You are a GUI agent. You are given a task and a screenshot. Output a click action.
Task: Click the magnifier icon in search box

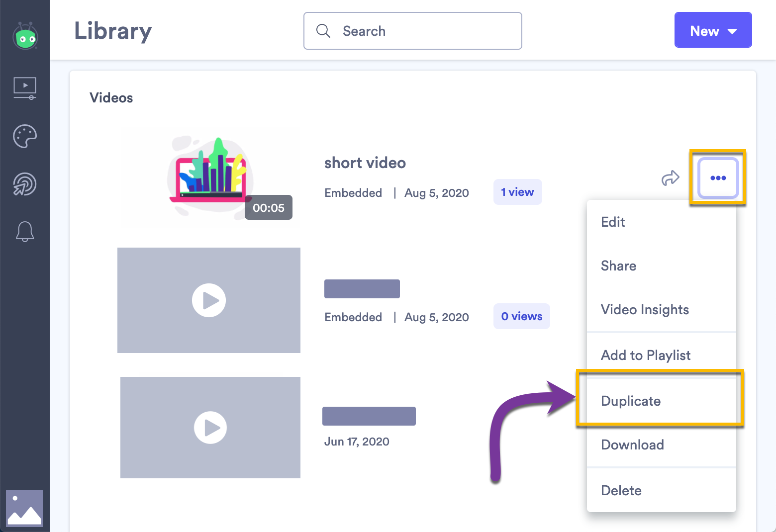(x=323, y=31)
